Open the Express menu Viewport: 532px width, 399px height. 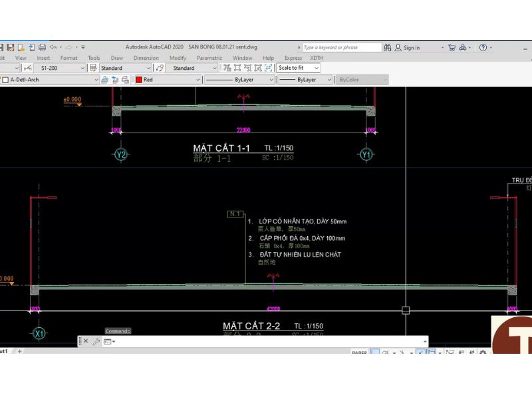tap(293, 58)
